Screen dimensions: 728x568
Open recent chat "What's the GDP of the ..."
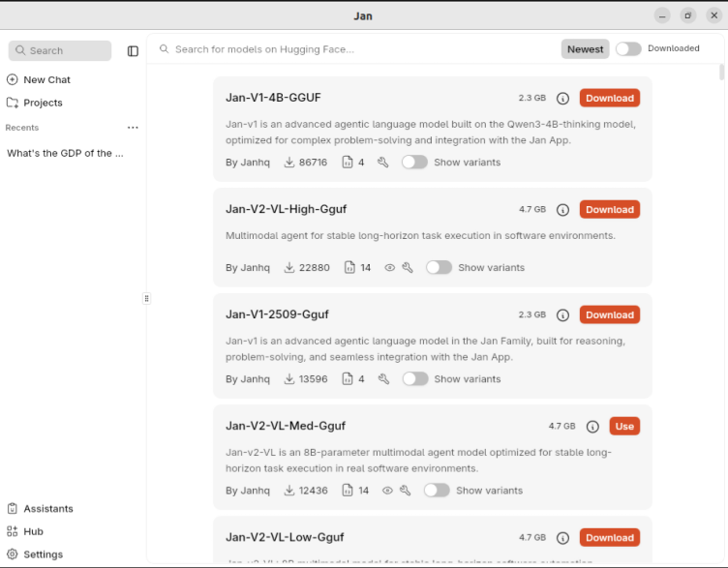click(x=66, y=153)
